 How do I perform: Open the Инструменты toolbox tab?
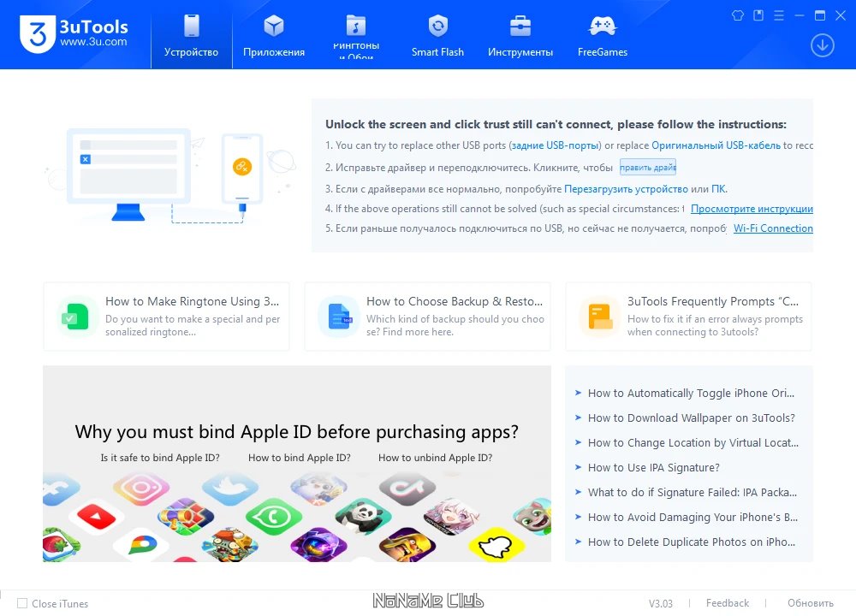pyautogui.click(x=520, y=35)
